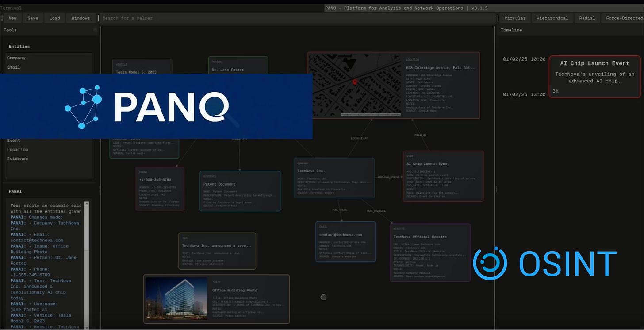Click the HELD_AT edge label
The image size is (644, 330).
pyautogui.click(x=420, y=135)
